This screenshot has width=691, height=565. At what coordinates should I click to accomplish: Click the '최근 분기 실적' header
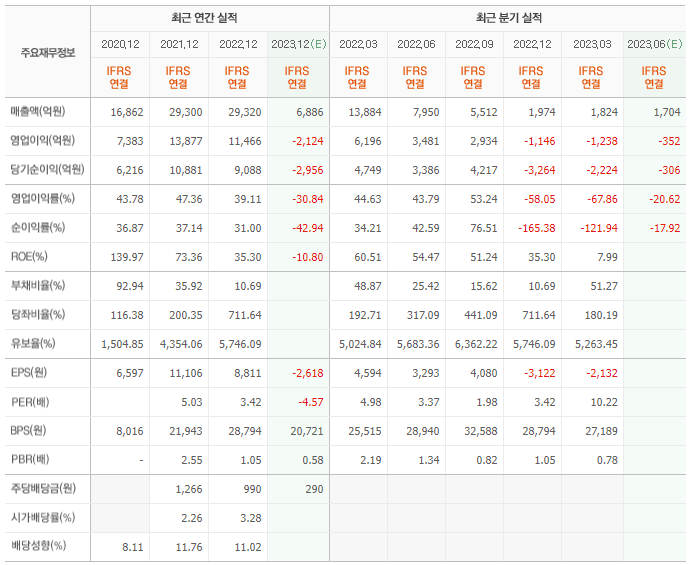tap(509, 18)
